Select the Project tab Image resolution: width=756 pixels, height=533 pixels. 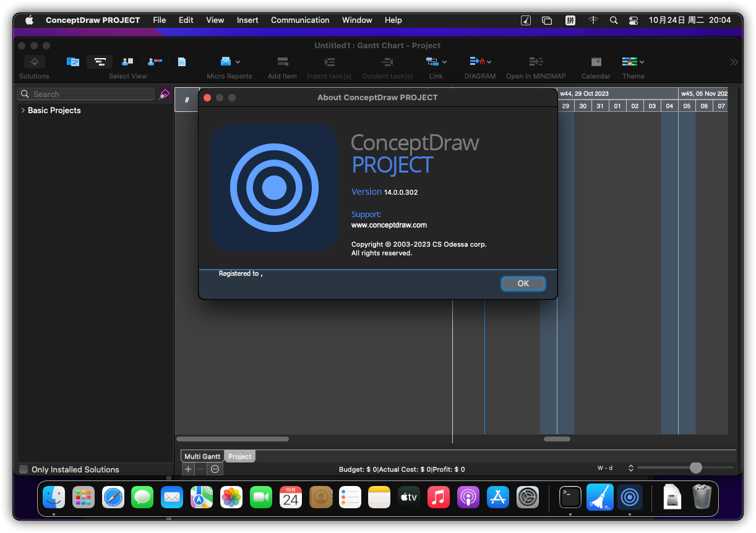point(240,456)
